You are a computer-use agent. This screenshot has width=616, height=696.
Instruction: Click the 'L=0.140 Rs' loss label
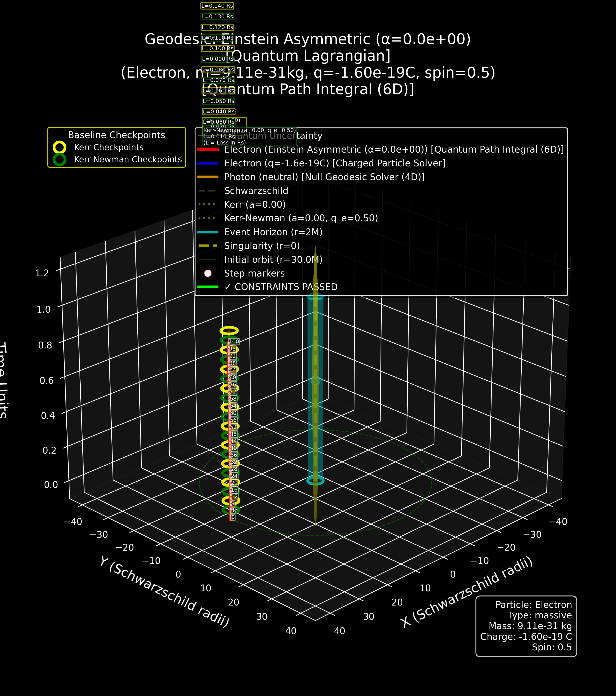point(217,6)
